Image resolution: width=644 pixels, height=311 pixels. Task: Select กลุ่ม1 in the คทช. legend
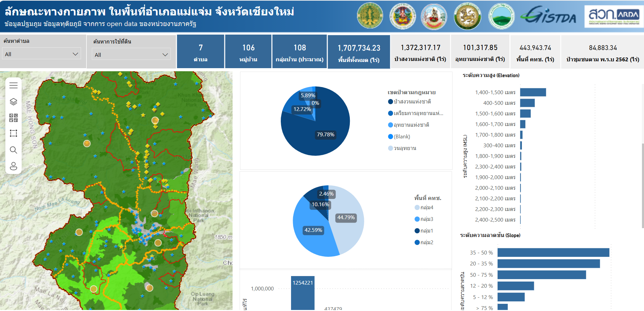click(x=424, y=231)
